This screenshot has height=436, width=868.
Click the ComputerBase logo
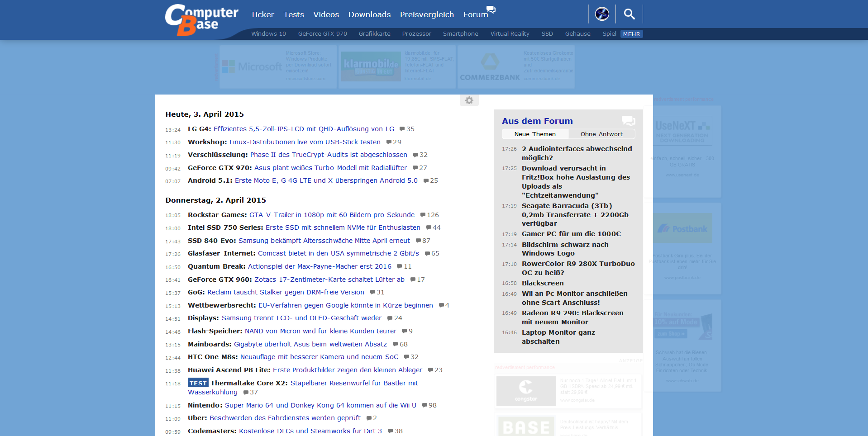(201, 19)
